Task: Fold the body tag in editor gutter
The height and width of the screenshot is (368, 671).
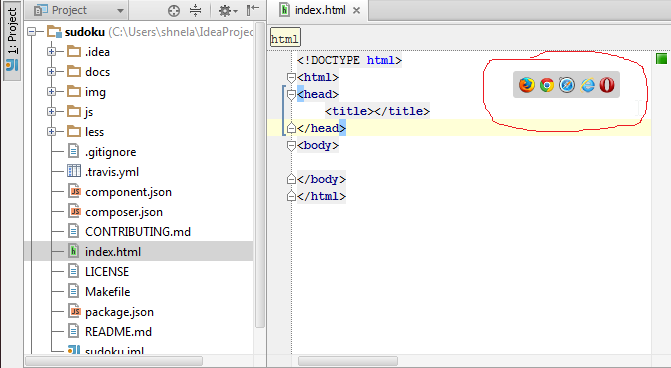Action: (291, 145)
